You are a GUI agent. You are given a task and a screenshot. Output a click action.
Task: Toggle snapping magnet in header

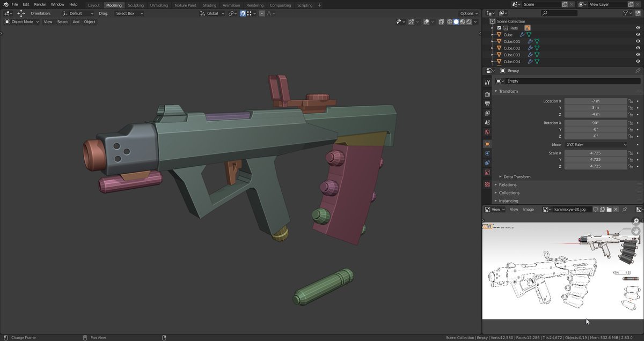pos(243,13)
